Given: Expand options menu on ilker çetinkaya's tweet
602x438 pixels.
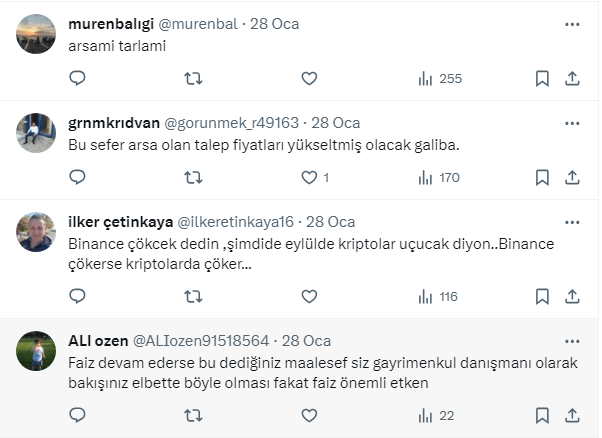Looking at the screenshot, I should point(572,222).
